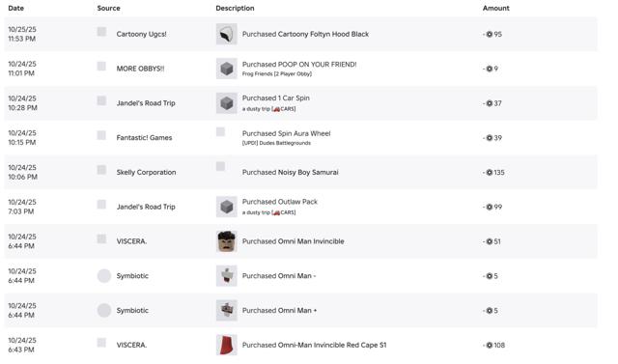618x364 pixels.
Task: Click Fantastic! Games source name
Action: point(144,138)
